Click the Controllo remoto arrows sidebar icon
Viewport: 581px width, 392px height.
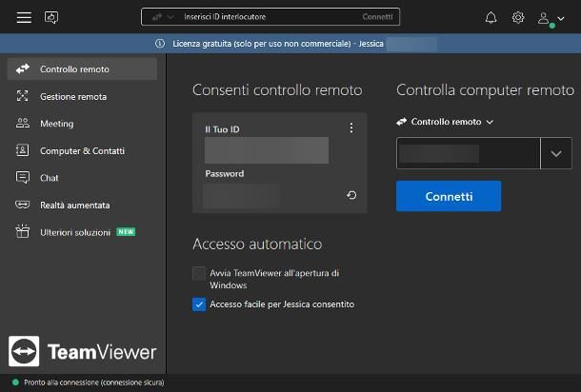(x=23, y=69)
